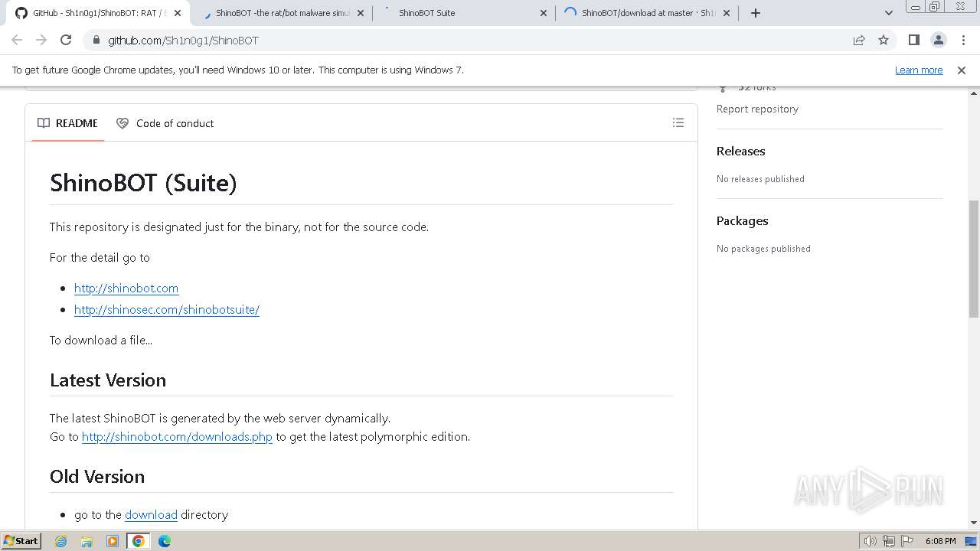The width and height of the screenshot is (980, 551).
Task: Switch to the Code of conduct tab
Action: [x=165, y=123]
